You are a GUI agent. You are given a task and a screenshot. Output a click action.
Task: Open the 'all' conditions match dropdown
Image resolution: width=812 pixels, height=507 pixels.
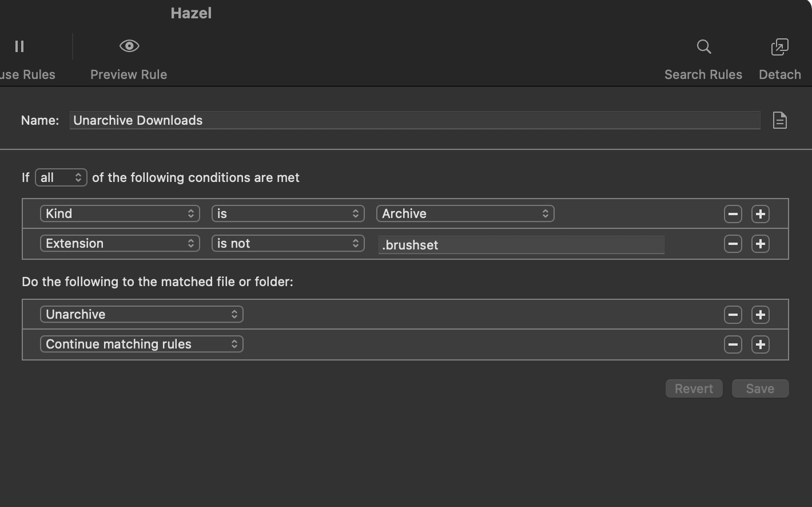point(61,177)
